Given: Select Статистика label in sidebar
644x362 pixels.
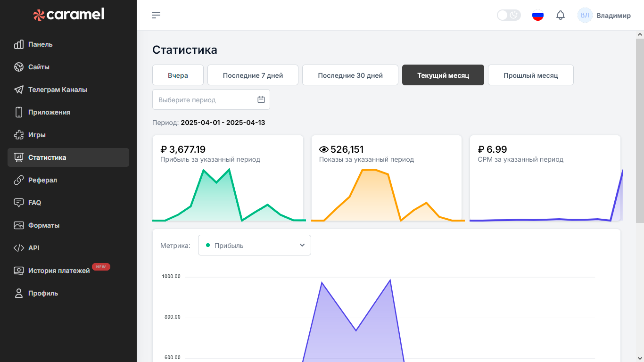Looking at the screenshot, I should pos(47,157).
